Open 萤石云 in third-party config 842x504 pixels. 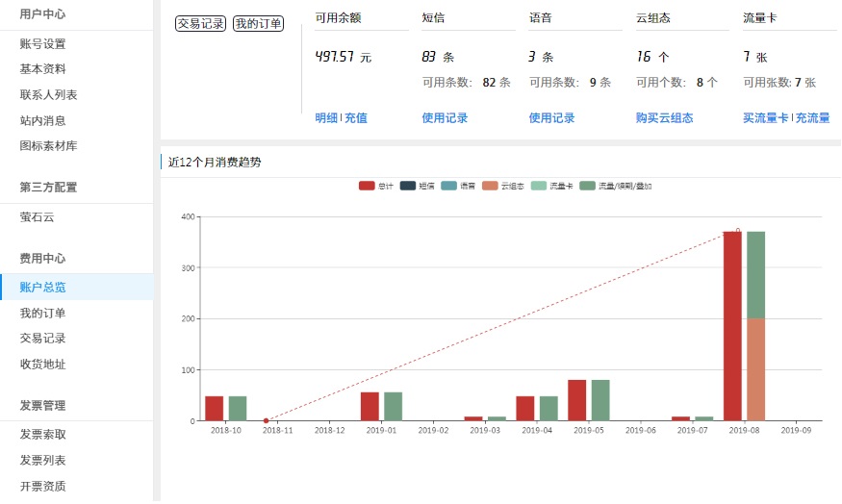click(37, 217)
